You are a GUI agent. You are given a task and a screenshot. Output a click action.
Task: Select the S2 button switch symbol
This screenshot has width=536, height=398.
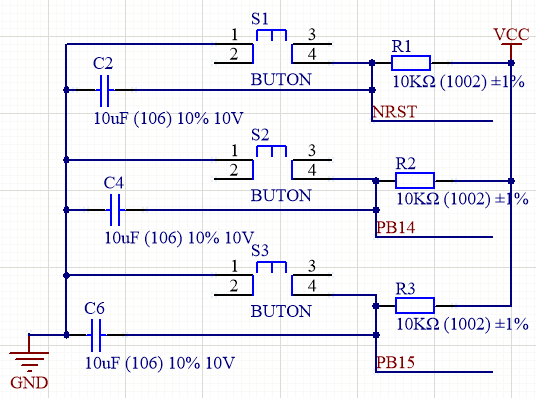click(272, 163)
